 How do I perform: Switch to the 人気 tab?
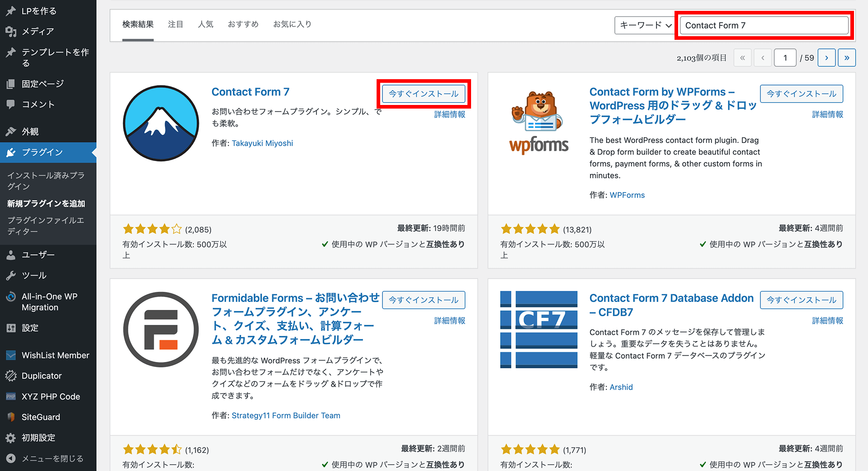(206, 24)
